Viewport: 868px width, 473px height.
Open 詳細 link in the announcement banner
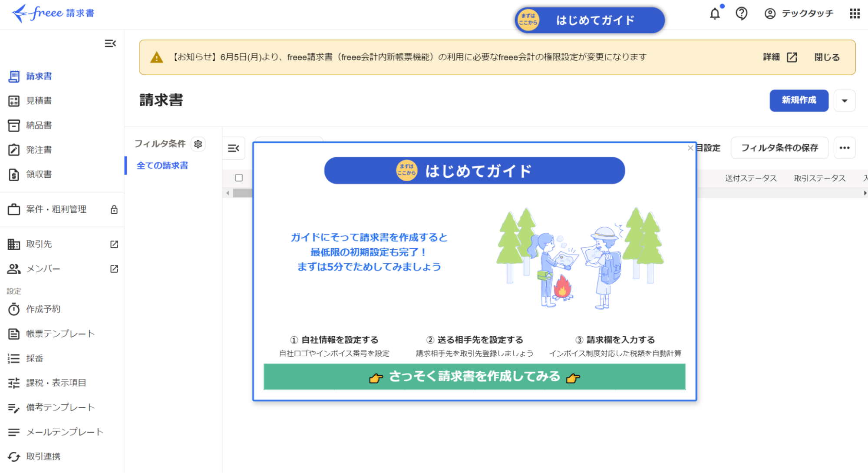point(770,57)
